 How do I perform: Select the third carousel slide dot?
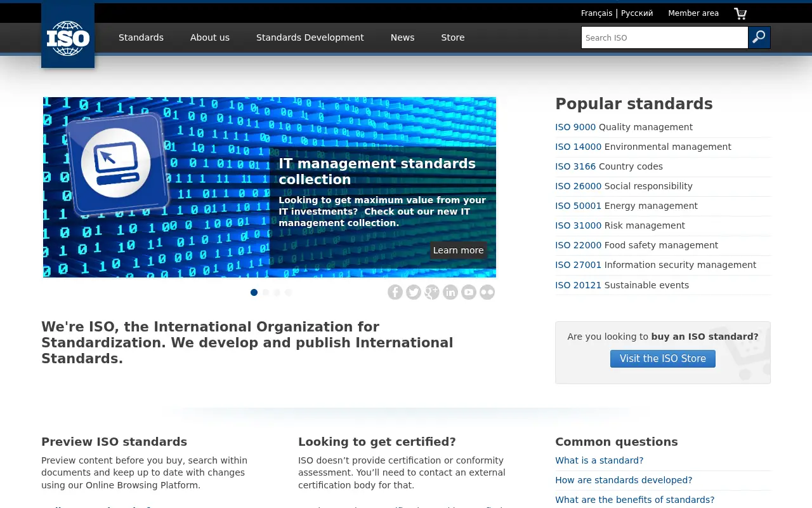click(x=277, y=292)
